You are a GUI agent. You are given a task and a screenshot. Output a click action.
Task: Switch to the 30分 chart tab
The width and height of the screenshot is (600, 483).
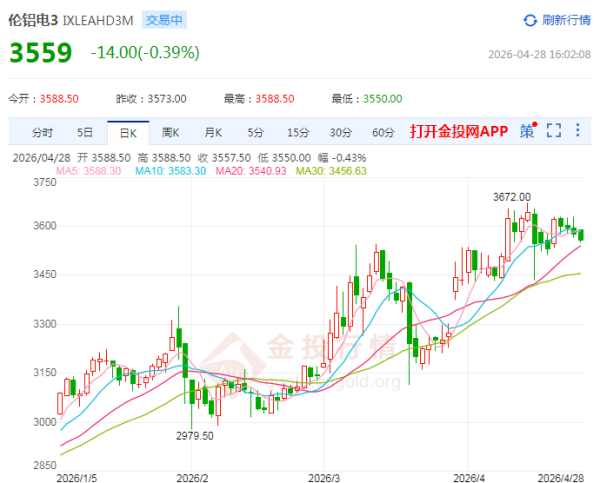click(x=341, y=133)
